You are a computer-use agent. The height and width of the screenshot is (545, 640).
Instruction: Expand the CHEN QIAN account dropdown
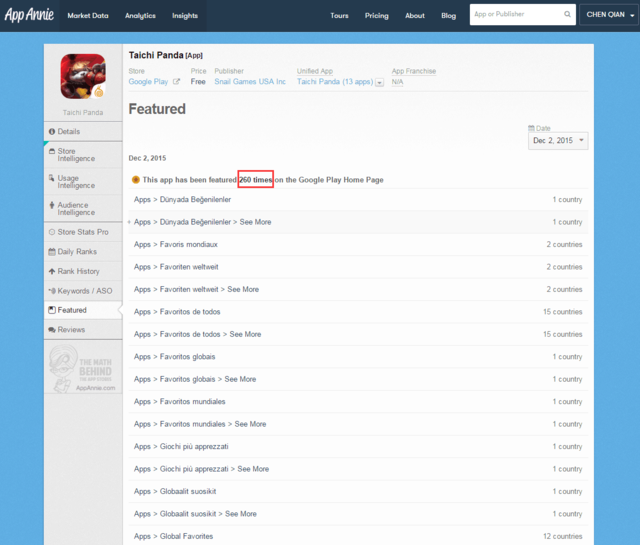coord(609,15)
